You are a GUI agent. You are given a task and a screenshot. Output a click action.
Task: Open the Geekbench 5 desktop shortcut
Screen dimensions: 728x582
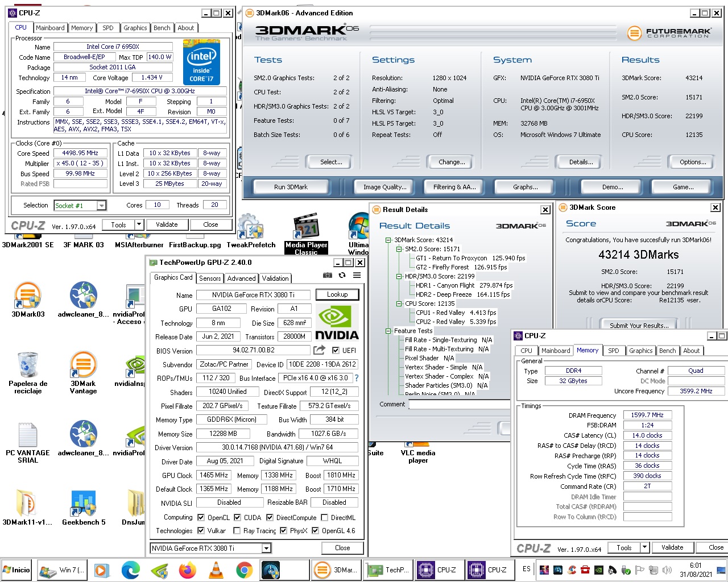(x=83, y=508)
